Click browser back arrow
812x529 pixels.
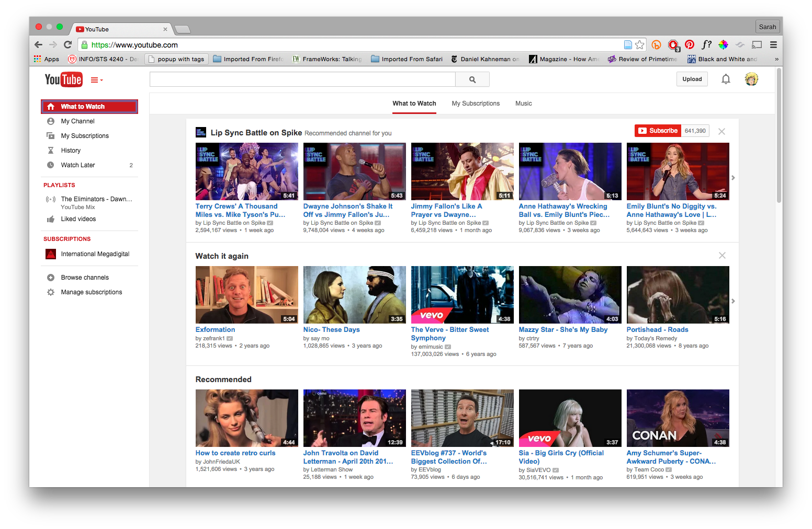coord(38,45)
